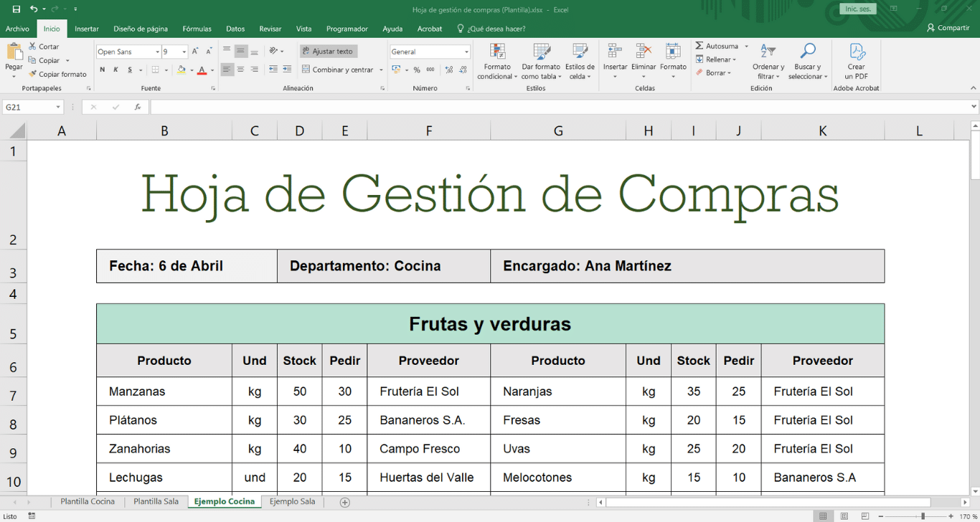Switch to the Fórmulas ribbon tab

pos(196,29)
